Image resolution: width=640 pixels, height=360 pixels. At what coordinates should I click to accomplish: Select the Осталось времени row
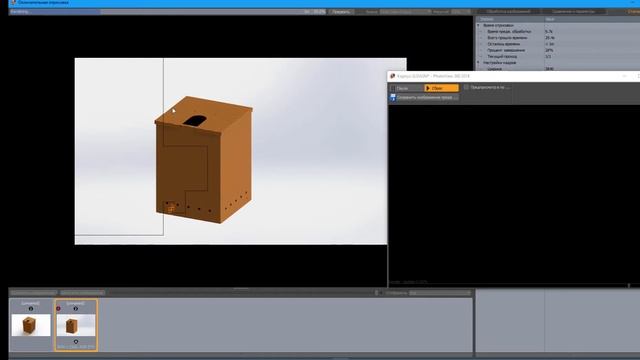tap(558, 44)
